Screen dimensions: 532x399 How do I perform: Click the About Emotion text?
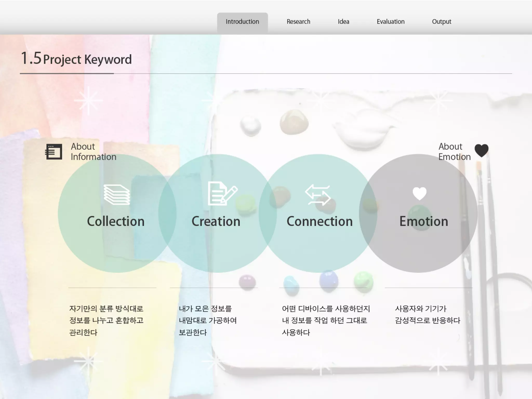click(454, 152)
